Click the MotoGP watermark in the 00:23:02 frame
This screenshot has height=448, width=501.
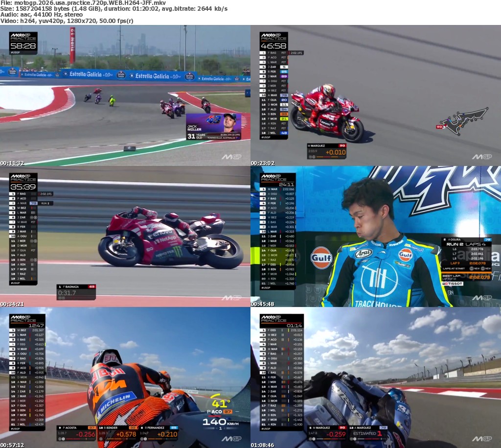pos(481,157)
